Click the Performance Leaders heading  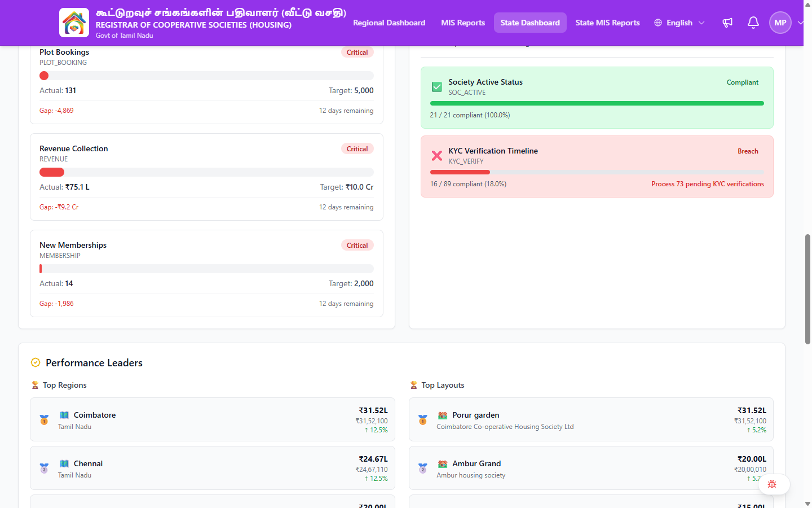click(94, 363)
